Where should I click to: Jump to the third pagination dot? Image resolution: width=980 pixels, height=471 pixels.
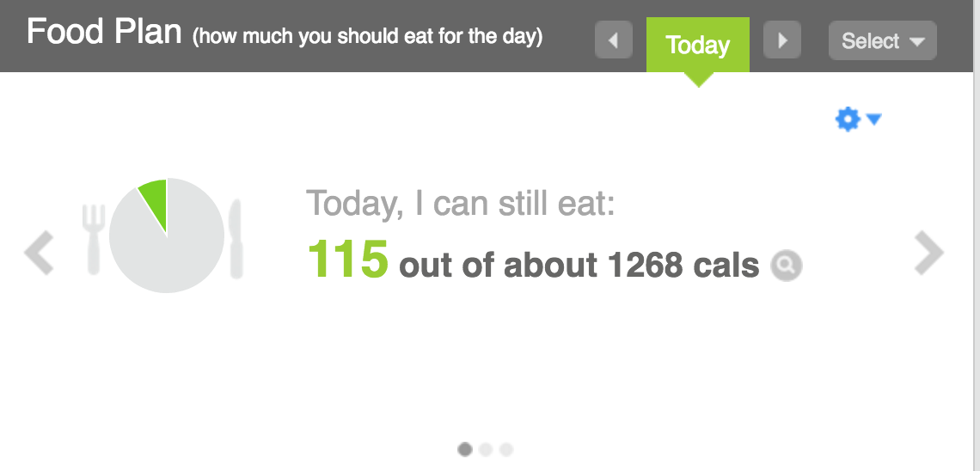pyautogui.click(x=506, y=449)
